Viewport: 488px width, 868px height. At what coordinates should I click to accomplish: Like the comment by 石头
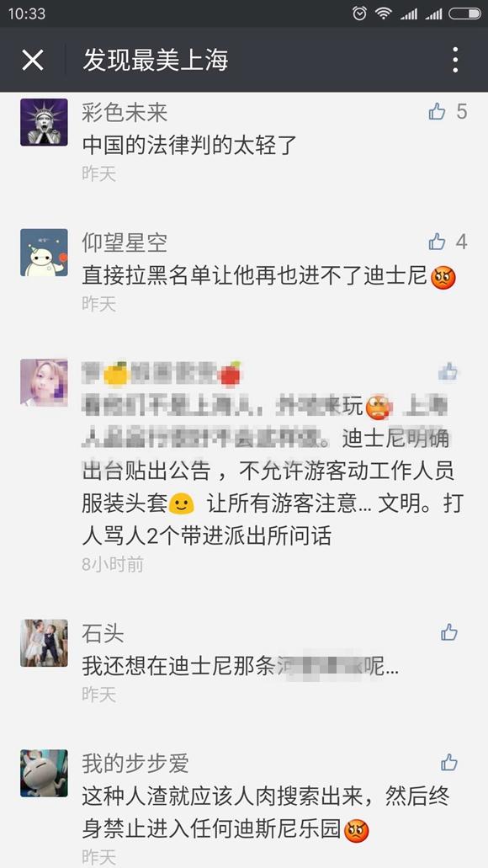tap(448, 632)
